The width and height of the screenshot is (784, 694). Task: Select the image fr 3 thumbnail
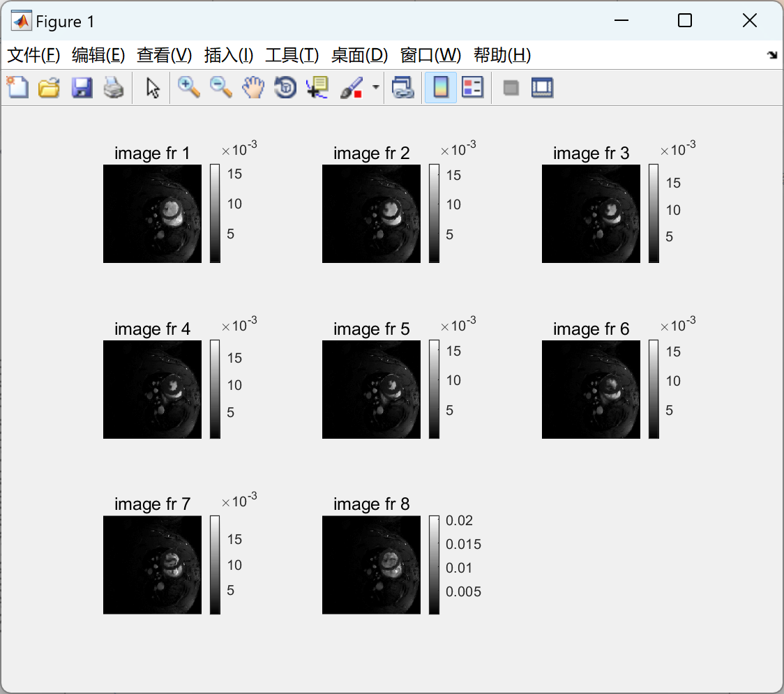[x=591, y=213]
